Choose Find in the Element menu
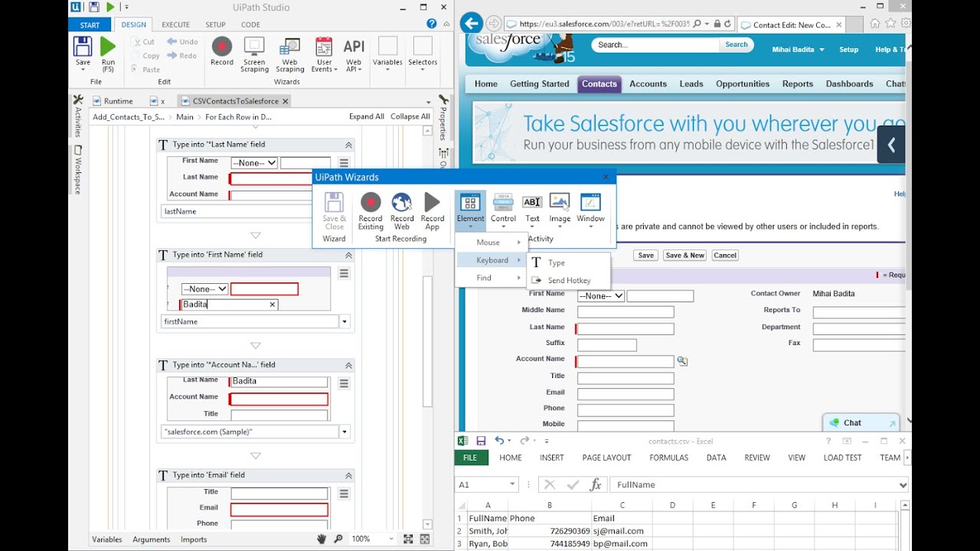980x551 pixels. [x=492, y=278]
